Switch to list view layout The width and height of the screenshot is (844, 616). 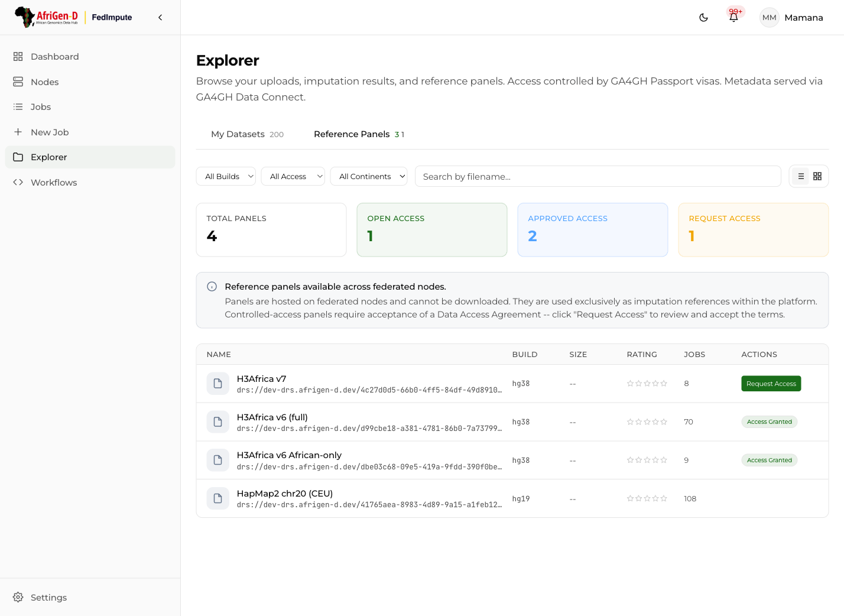click(x=801, y=176)
